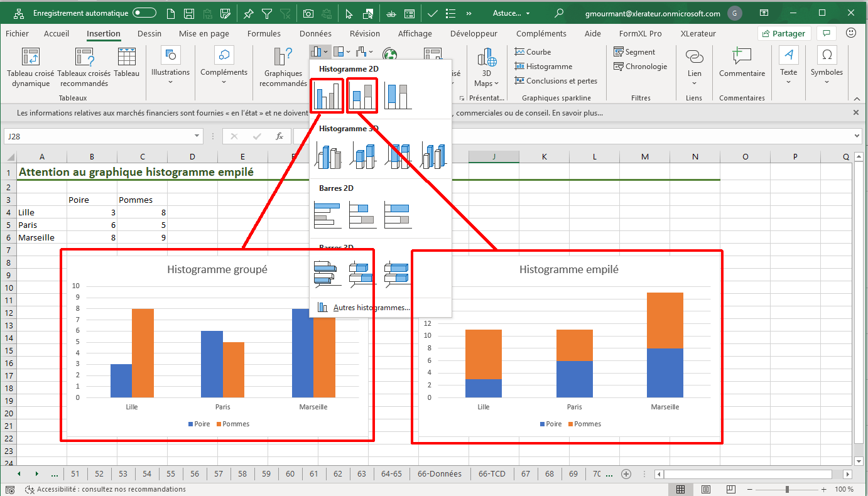868x496 pixels.
Task: Switch to normal view in status bar
Action: pyautogui.click(x=681, y=489)
